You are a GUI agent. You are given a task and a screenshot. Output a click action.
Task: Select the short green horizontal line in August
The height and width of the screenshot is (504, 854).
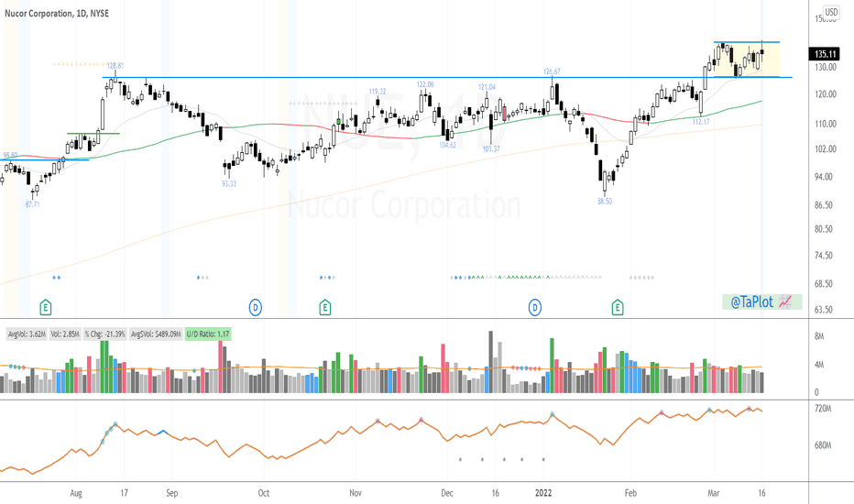point(93,134)
